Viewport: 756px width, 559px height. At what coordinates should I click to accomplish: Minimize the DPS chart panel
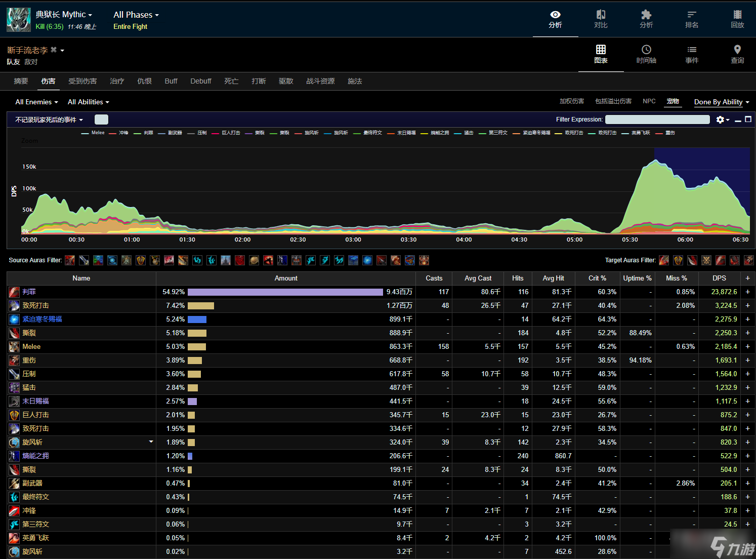[x=738, y=120]
